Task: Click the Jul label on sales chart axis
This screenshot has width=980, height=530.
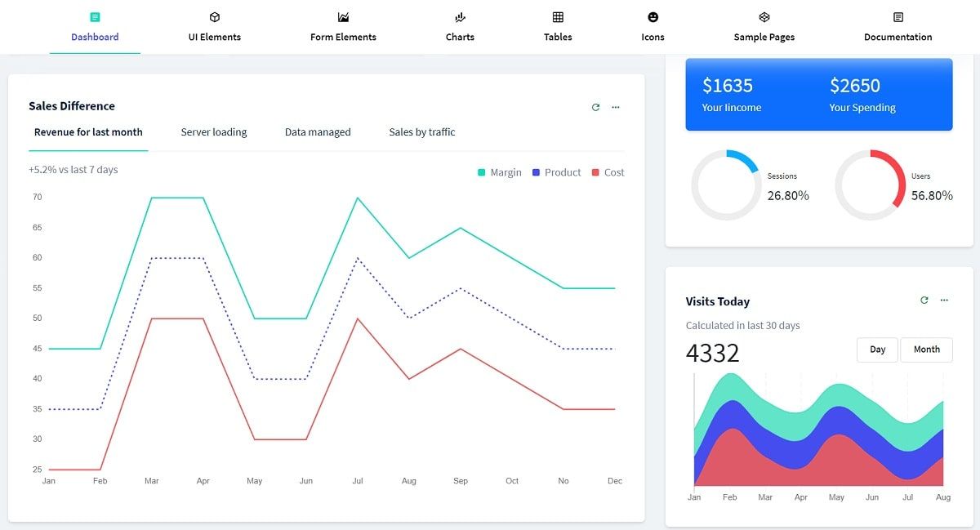Action: click(x=358, y=481)
